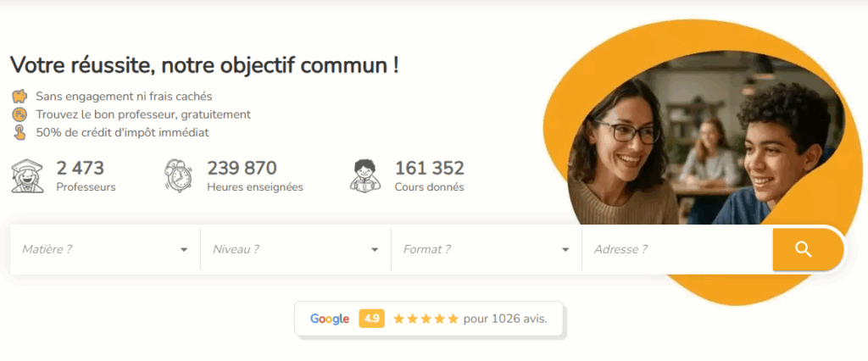Click the graduate professor icon
The height and width of the screenshot is (361, 868).
[x=28, y=176]
